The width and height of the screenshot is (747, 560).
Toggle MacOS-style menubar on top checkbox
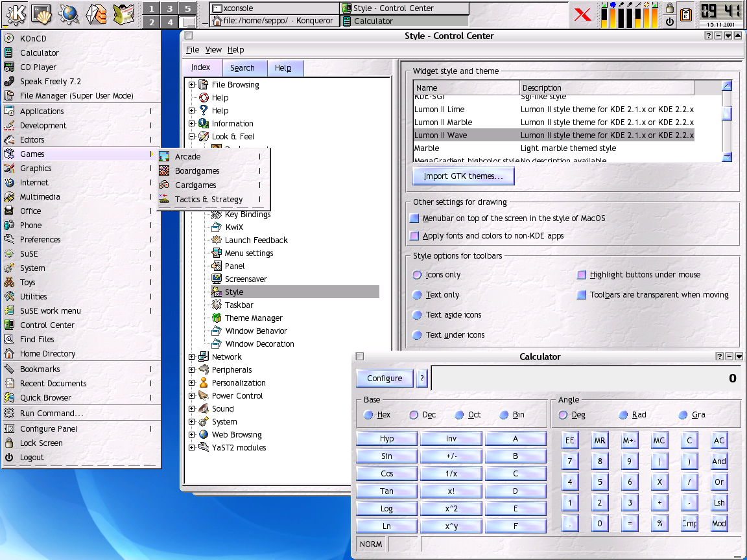[x=414, y=218]
